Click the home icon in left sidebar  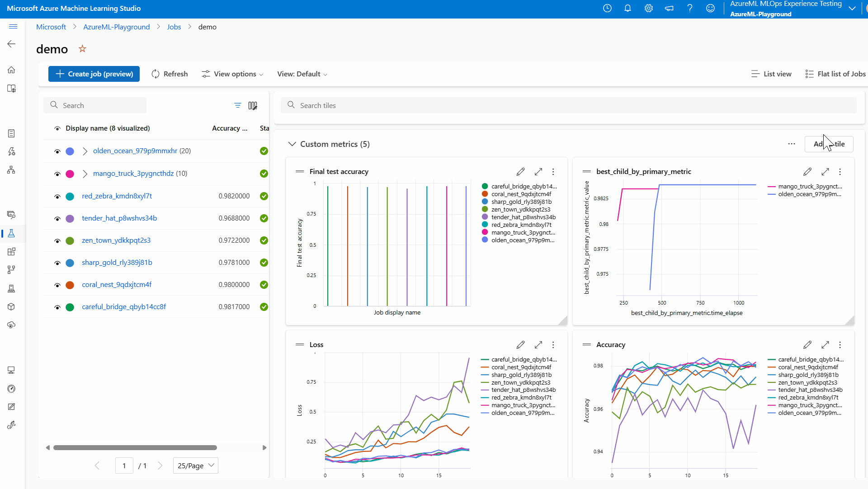(12, 70)
